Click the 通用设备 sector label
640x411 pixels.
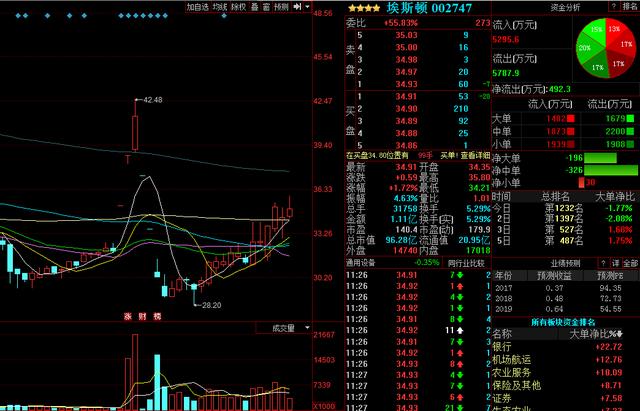360,262
